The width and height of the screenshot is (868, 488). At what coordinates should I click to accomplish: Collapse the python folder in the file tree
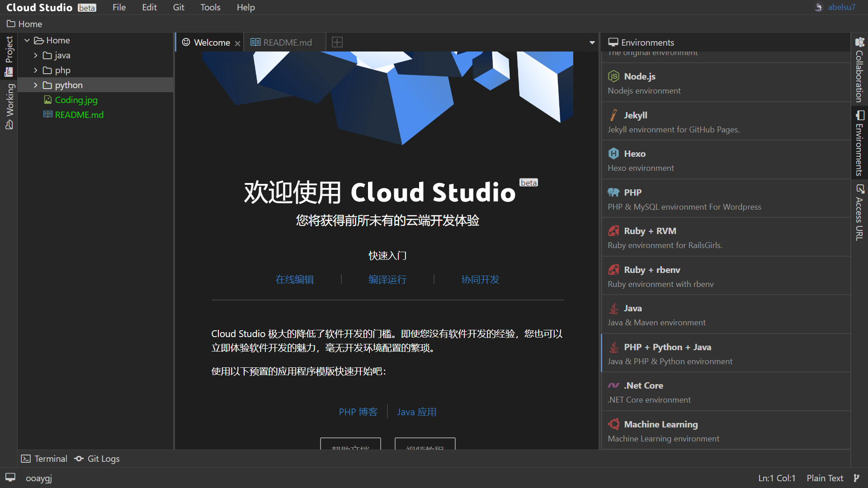35,85
